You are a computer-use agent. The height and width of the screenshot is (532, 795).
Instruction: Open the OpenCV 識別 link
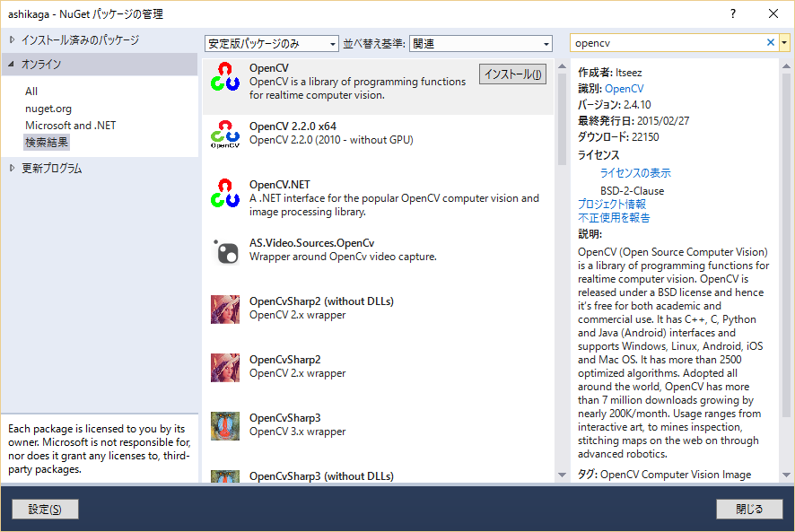625,89
